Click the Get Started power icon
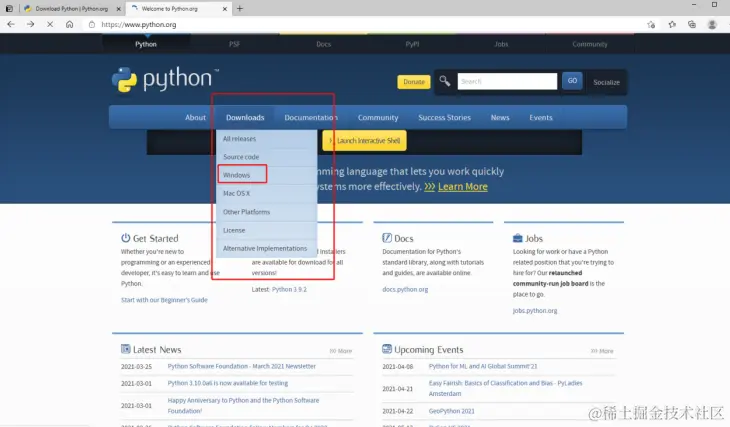 (126, 238)
